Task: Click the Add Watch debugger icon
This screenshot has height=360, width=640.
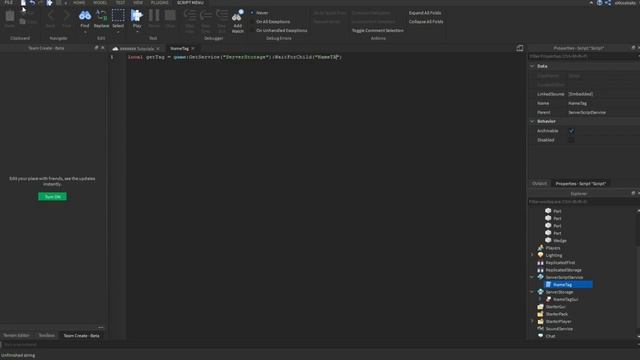Action: [x=238, y=21]
